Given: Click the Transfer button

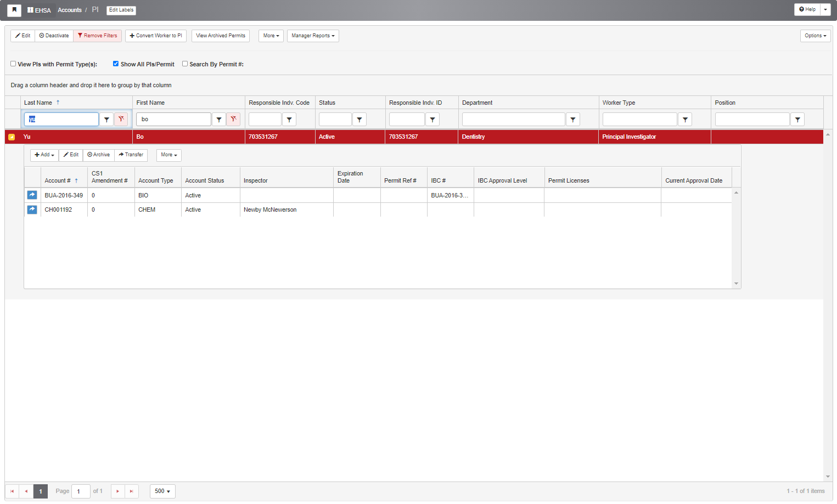Looking at the screenshot, I should click(x=131, y=155).
